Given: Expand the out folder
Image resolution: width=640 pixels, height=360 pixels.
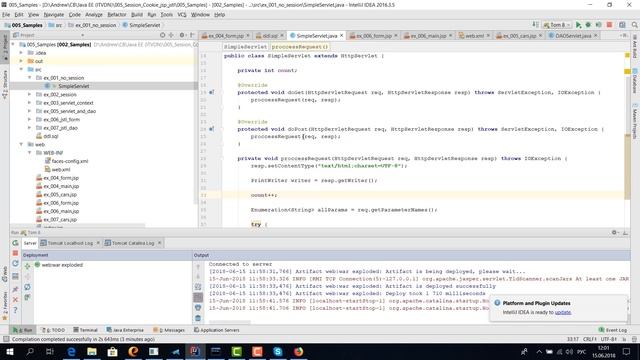Looking at the screenshot, I should 21,61.
